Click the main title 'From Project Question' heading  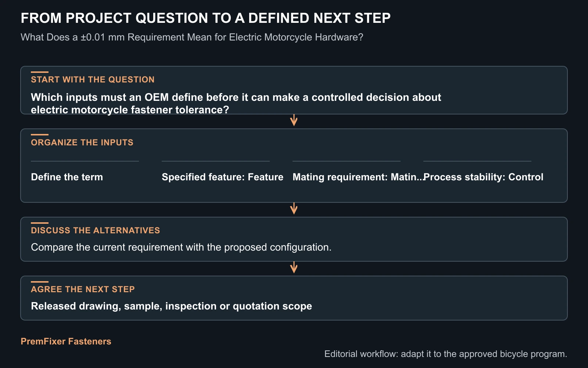click(x=205, y=18)
